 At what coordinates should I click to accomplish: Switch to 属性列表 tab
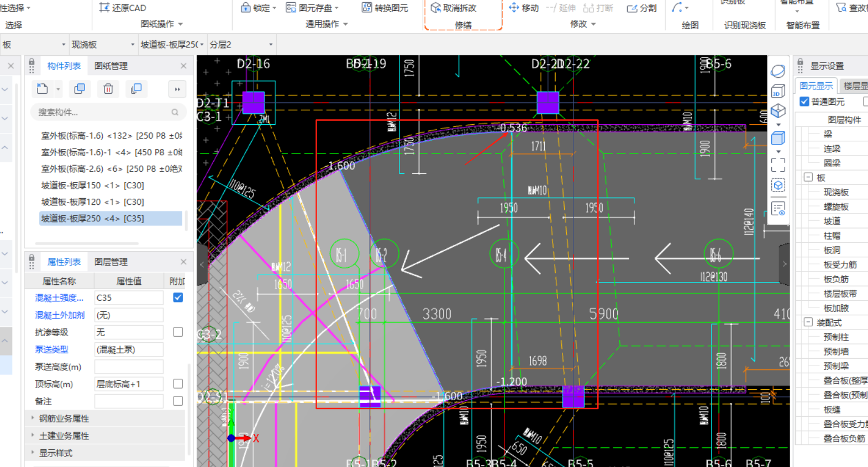click(x=64, y=262)
